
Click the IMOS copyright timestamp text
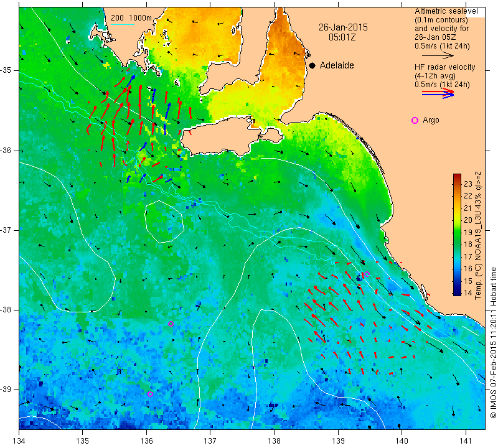click(x=493, y=342)
